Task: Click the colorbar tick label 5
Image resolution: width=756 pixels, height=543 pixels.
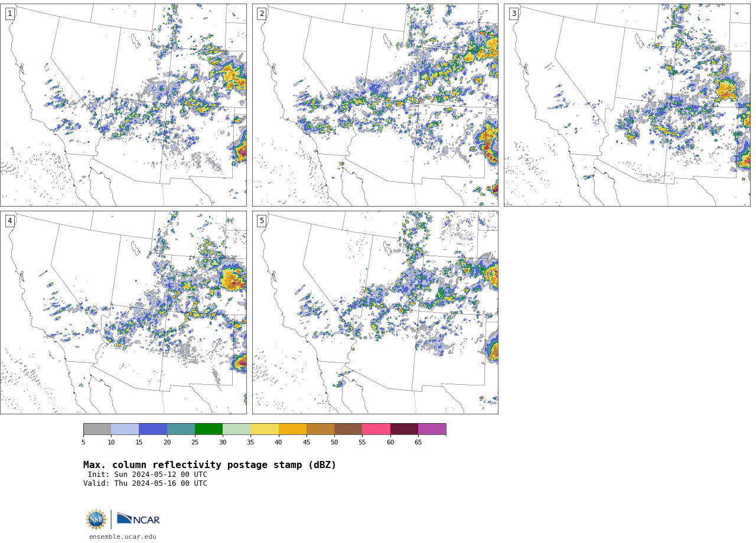Action: coord(83,442)
